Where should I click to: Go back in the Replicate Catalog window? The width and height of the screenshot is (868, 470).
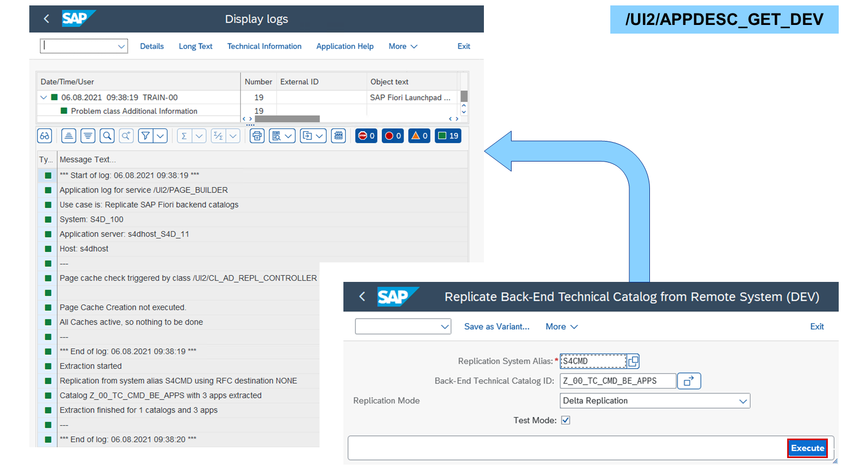click(x=362, y=297)
